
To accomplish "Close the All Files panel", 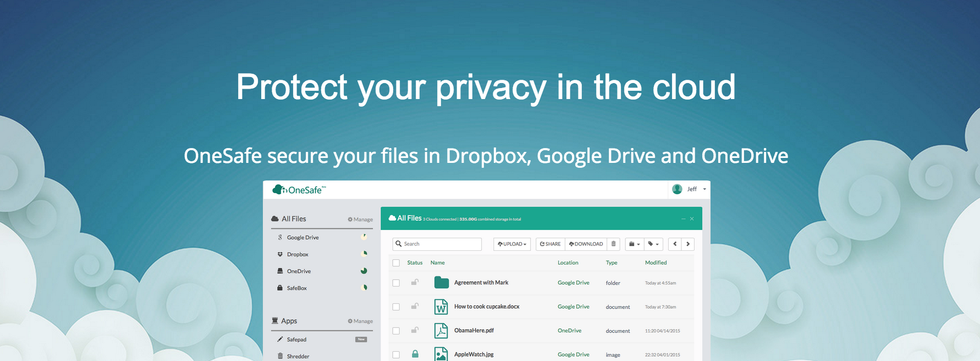I will pyautogui.click(x=692, y=219).
